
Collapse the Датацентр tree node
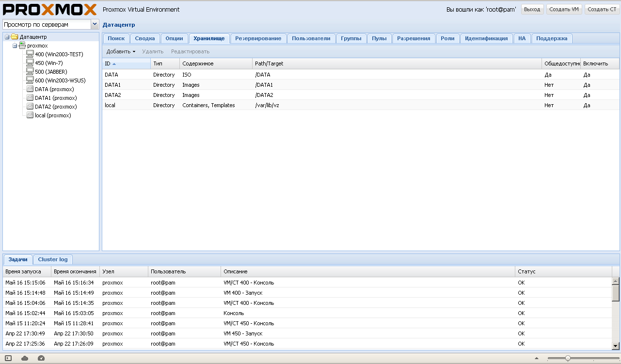click(x=7, y=37)
